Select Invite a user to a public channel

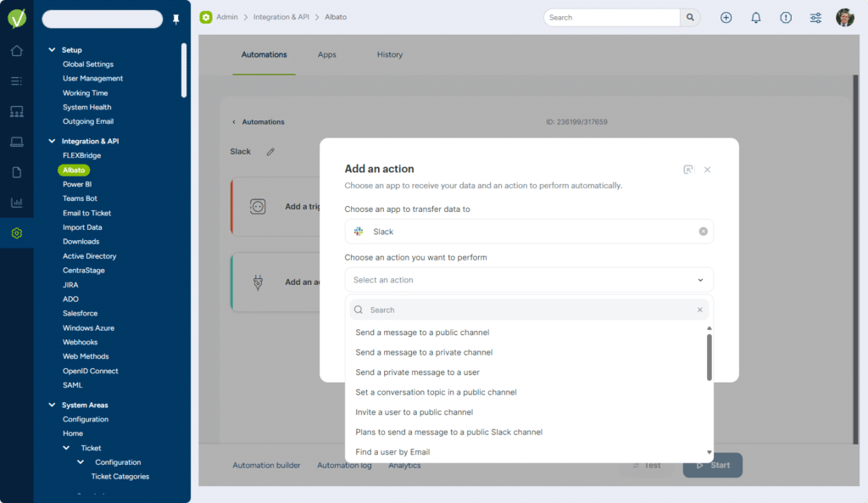click(414, 412)
